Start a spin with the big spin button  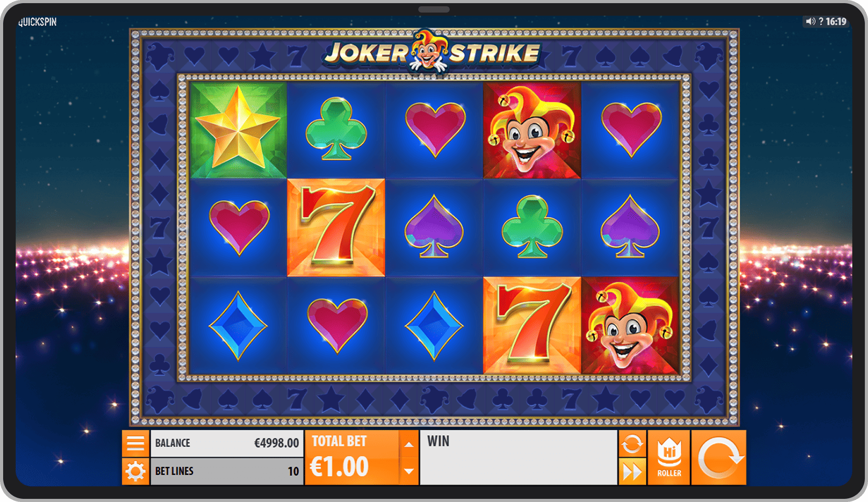click(x=719, y=458)
